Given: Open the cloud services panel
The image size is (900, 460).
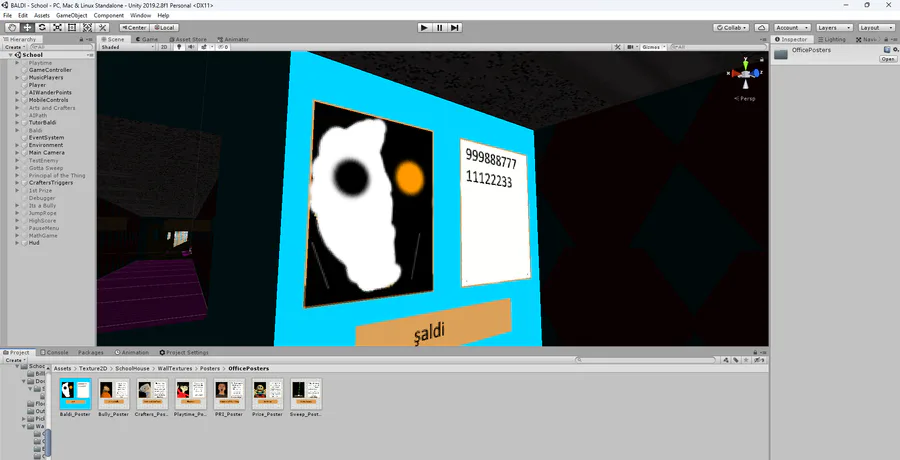Looking at the screenshot, I should [762, 28].
